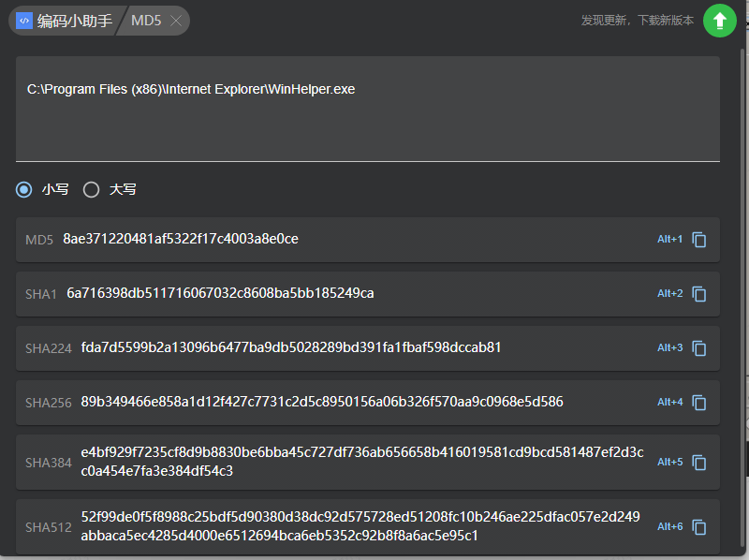
Task: Click the SHA1 row label
Action: tap(41, 294)
